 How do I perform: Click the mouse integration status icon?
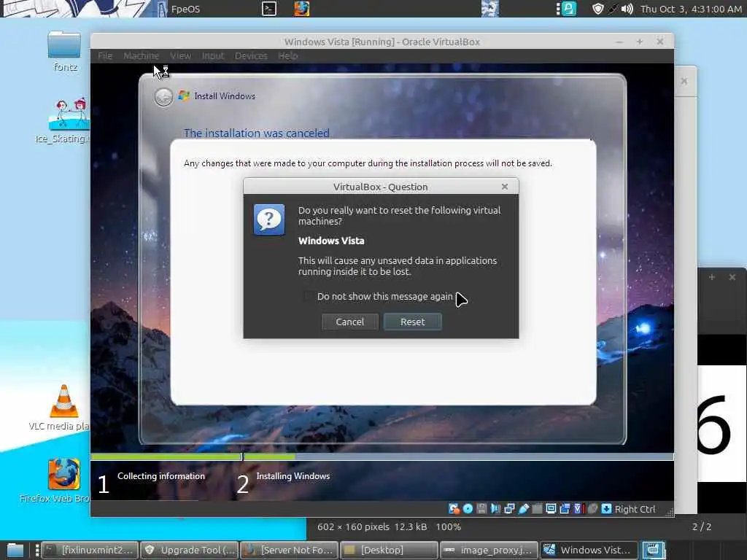pos(592,509)
